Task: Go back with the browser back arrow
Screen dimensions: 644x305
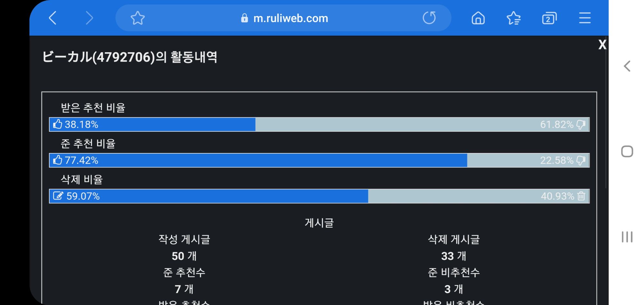Action: [53, 18]
